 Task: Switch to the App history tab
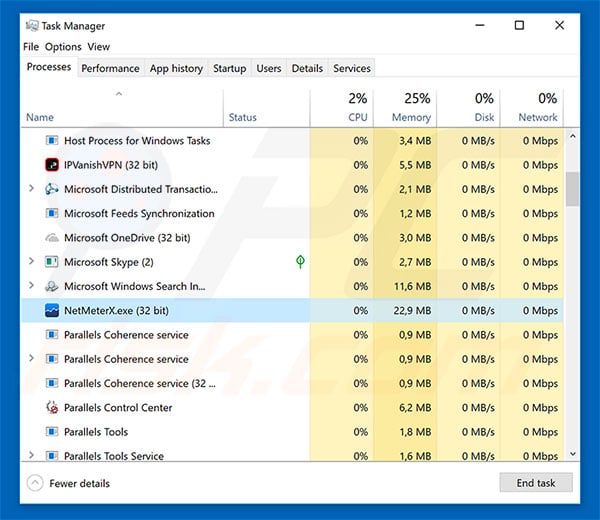(176, 68)
